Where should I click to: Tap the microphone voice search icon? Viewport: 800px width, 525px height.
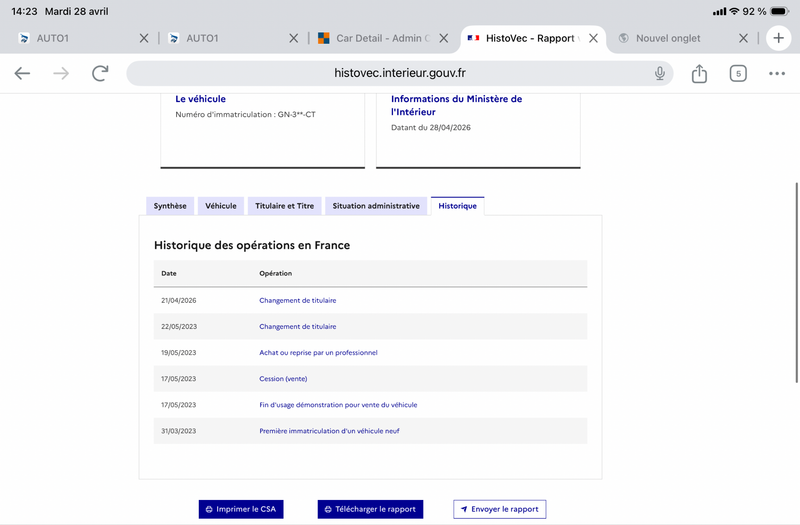click(x=660, y=73)
